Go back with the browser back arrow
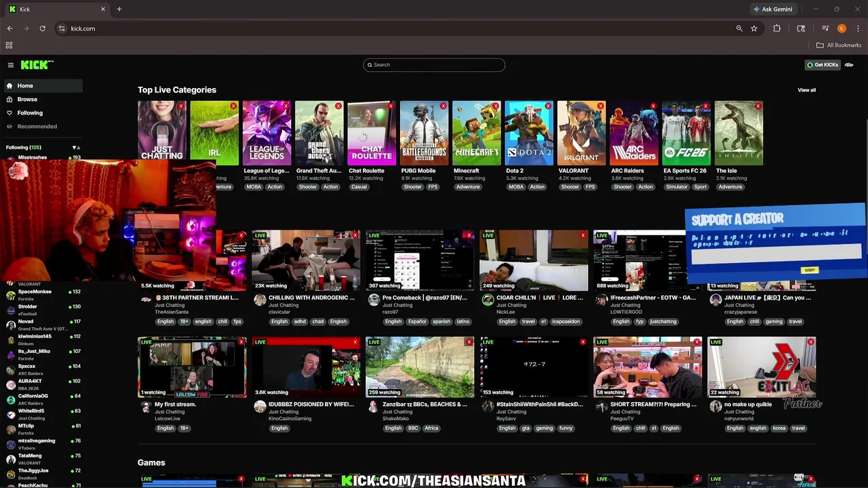The height and width of the screenshot is (488, 868). coord(9,28)
